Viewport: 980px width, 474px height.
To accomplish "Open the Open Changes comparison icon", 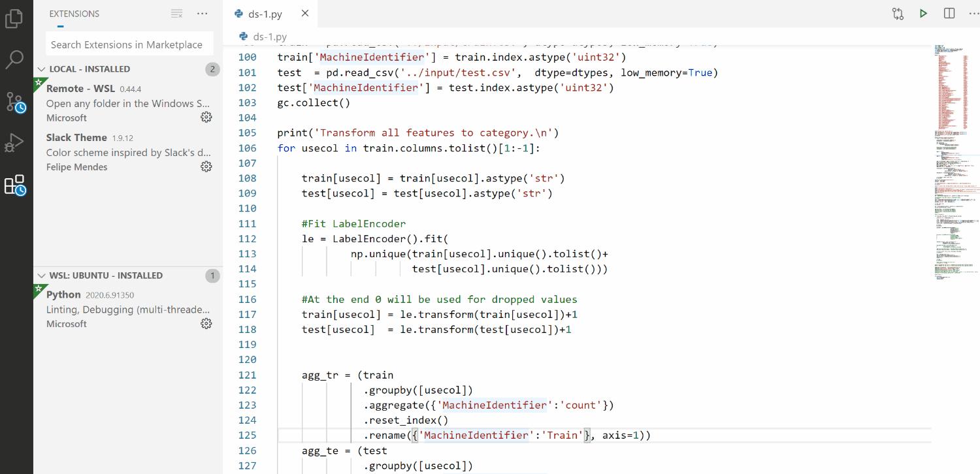I will (897, 13).
